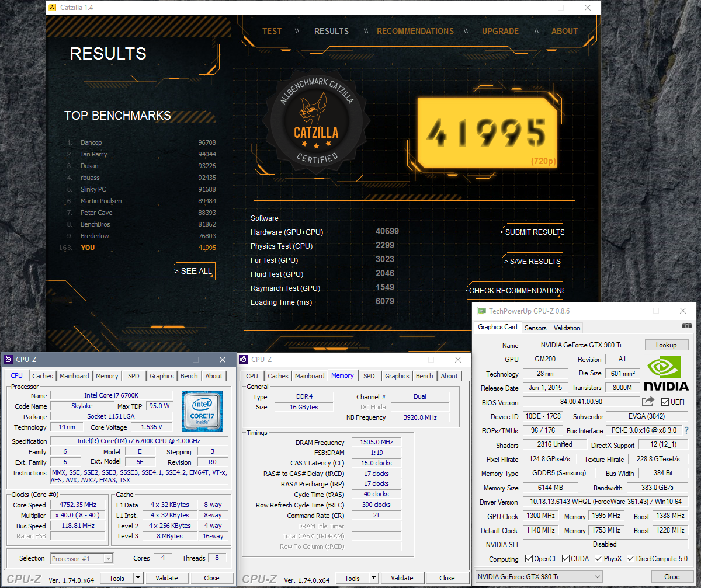Toggle the UEFI checkbox in GPU-Z

pyautogui.click(x=665, y=402)
